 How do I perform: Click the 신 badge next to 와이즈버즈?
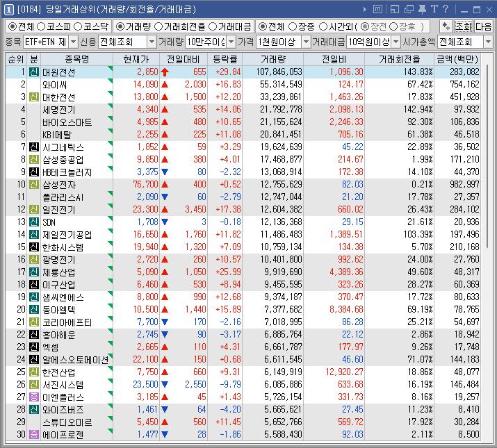click(34, 409)
